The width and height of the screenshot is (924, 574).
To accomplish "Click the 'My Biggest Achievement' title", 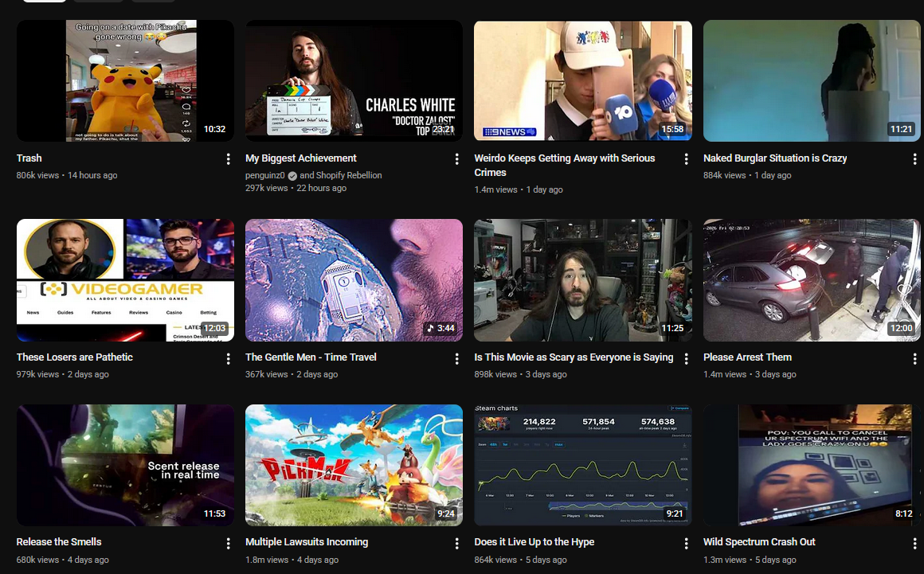I will pyautogui.click(x=300, y=158).
